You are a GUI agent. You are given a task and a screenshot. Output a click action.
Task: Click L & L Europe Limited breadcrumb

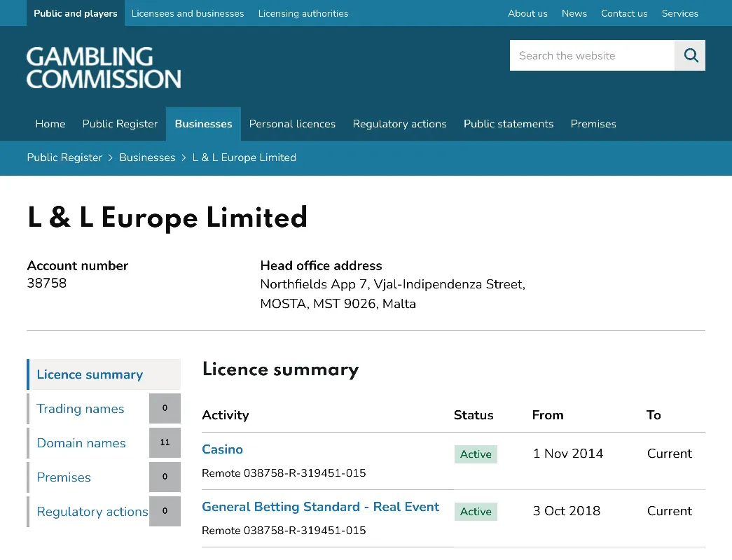pos(244,157)
